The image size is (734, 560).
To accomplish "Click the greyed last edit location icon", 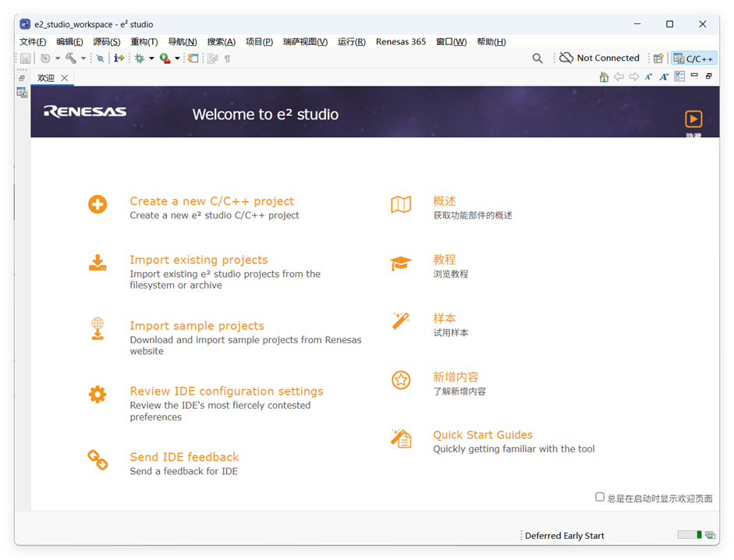I will pyautogui.click(x=213, y=58).
